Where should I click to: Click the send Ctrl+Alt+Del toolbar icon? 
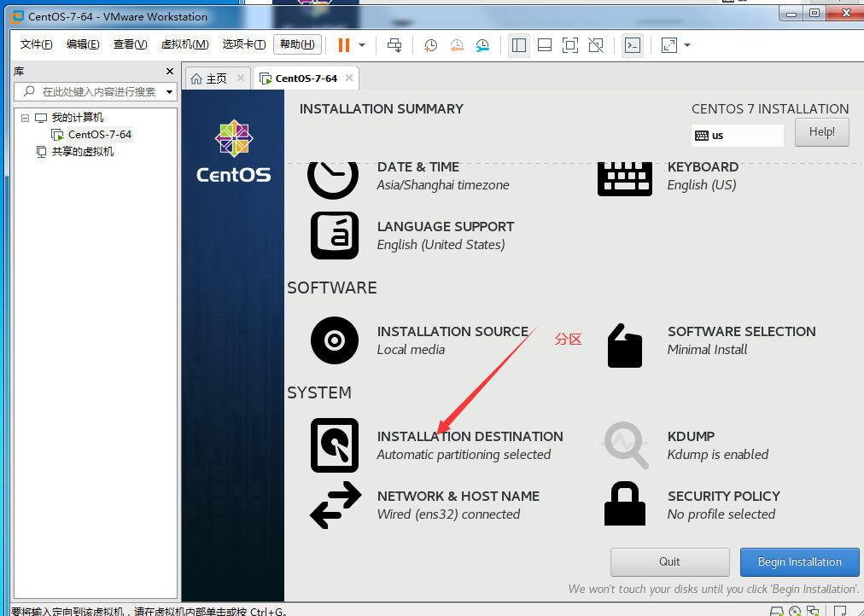click(x=394, y=45)
